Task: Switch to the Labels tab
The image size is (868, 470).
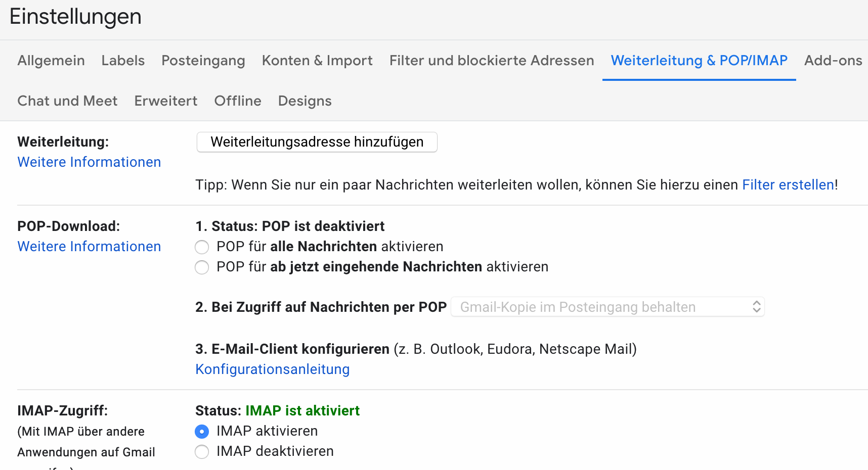Action: 123,61
